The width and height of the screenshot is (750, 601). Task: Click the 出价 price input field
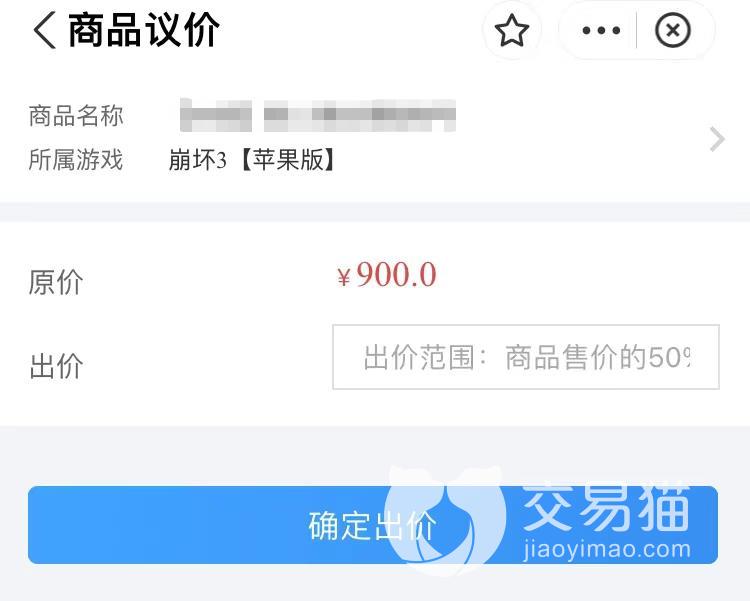[526, 357]
